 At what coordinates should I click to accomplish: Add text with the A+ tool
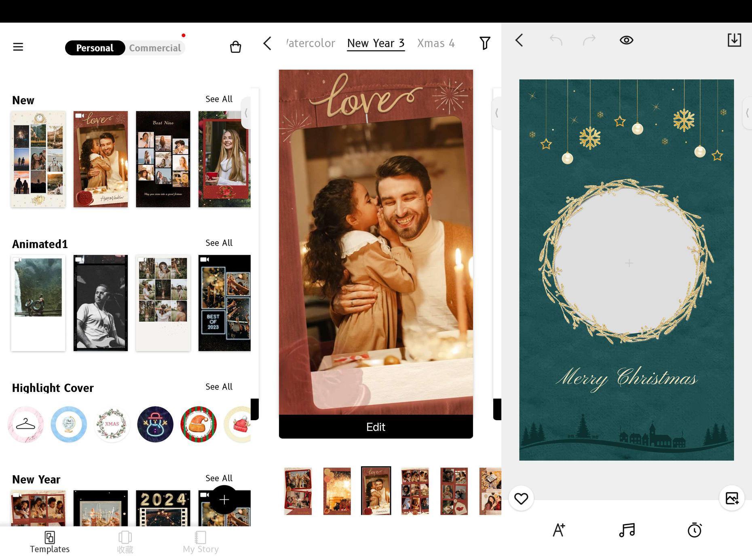pos(559,530)
